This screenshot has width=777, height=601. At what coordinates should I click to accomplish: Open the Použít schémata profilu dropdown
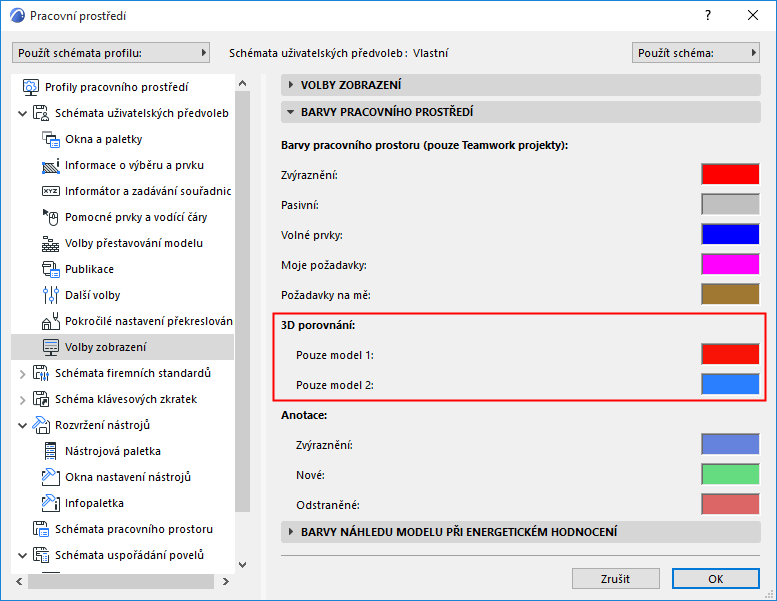tap(111, 53)
